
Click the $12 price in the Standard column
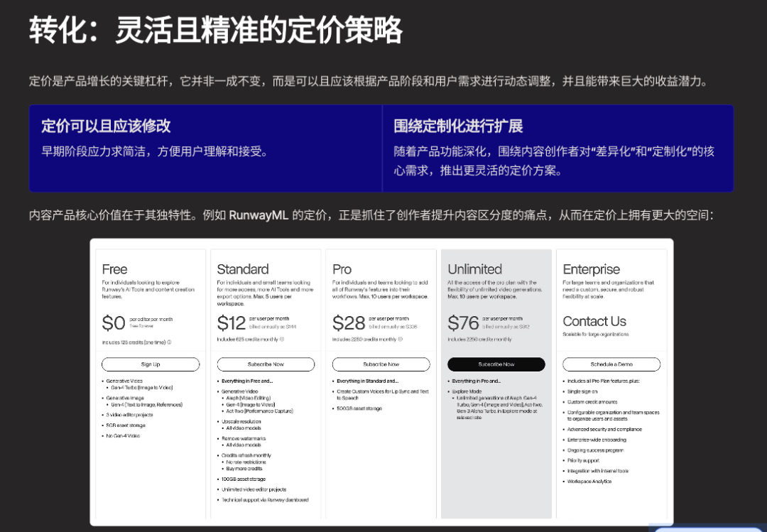[x=232, y=323]
